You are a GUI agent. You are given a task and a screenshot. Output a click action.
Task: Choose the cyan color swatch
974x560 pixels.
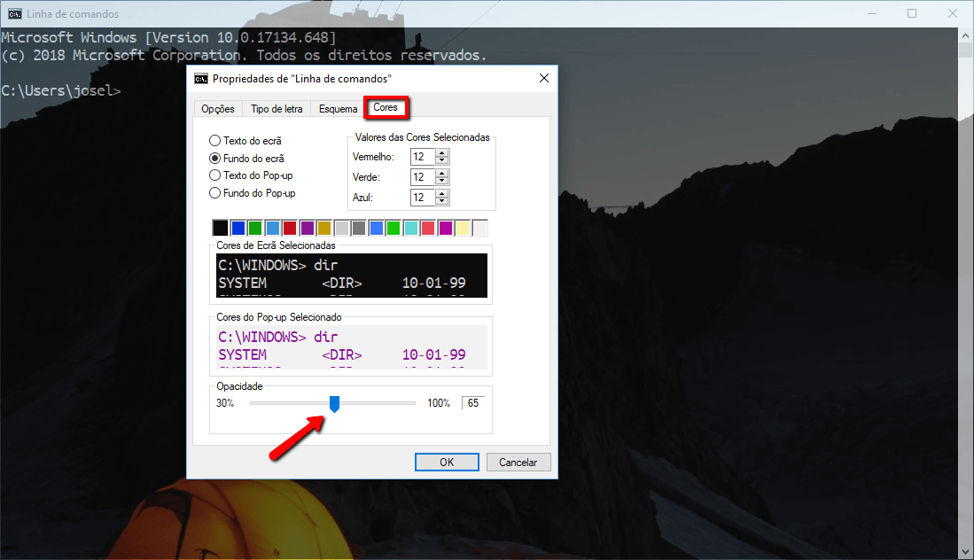pyautogui.click(x=411, y=228)
